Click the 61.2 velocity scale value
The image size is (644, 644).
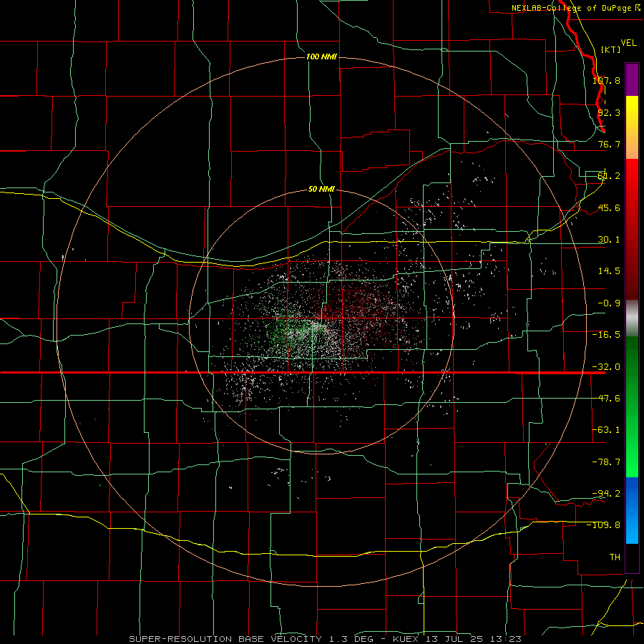pos(609,175)
